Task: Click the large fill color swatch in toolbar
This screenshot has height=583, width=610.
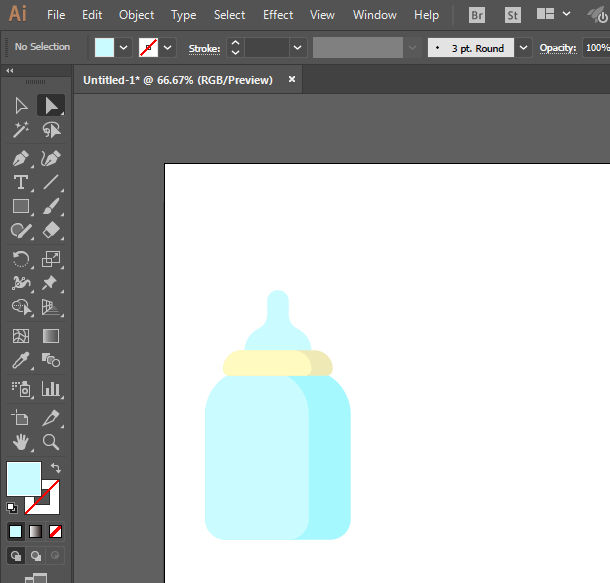Action: pos(24,478)
